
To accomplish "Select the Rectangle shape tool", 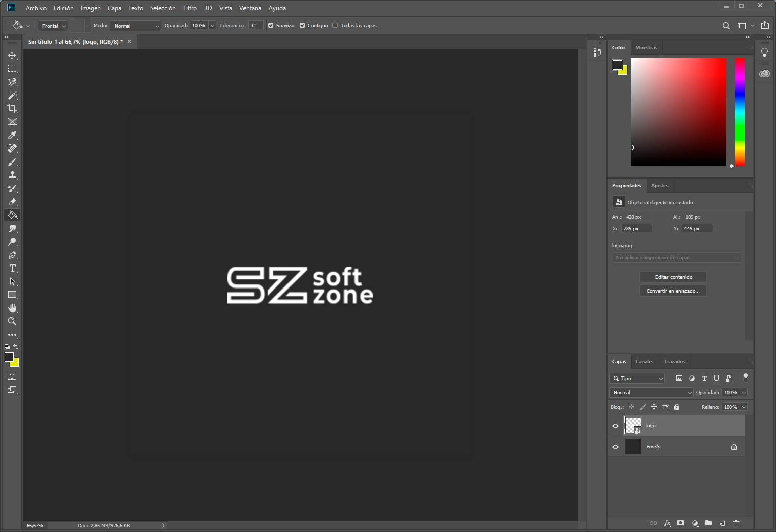I will click(x=12, y=295).
